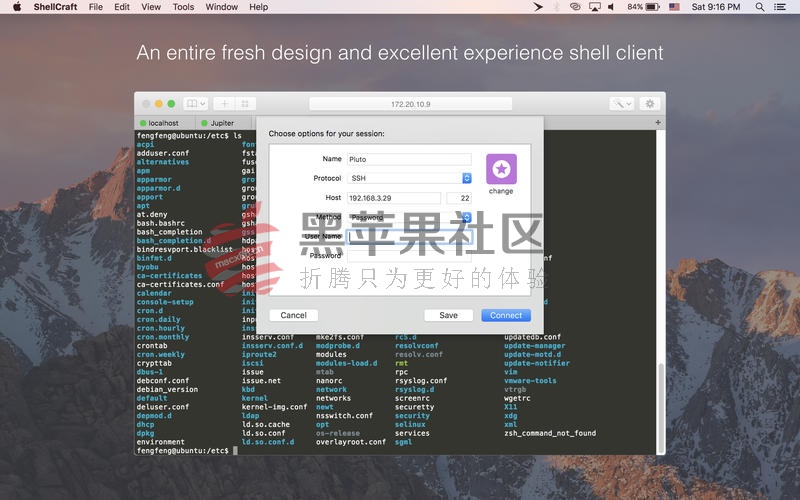Click the volume speaker menu bar icon
The width and height of the screenshot is (800, 500).
(611, 7)
